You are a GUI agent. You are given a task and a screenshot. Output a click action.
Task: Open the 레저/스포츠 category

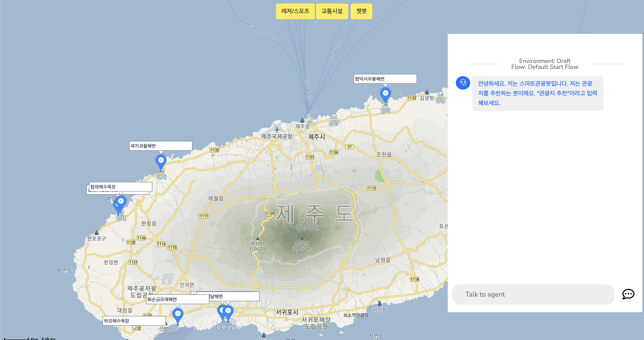click(x=295, y=11)
